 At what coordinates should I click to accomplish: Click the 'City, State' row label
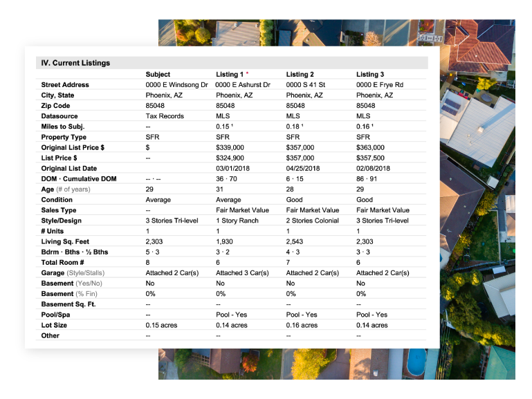57,95
